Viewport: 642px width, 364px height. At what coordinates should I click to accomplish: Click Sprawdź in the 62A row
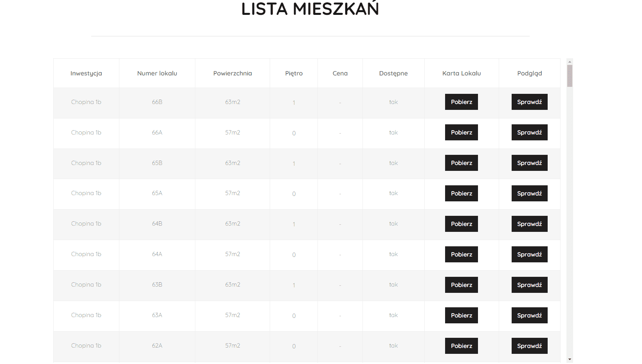click(529, 346)
